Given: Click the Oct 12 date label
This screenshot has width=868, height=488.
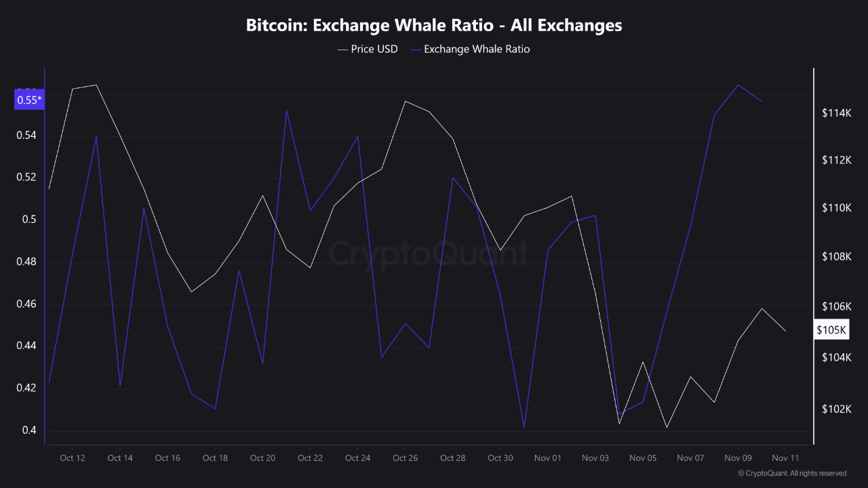Looking at the screenshot, I should [x=72, y=458].
